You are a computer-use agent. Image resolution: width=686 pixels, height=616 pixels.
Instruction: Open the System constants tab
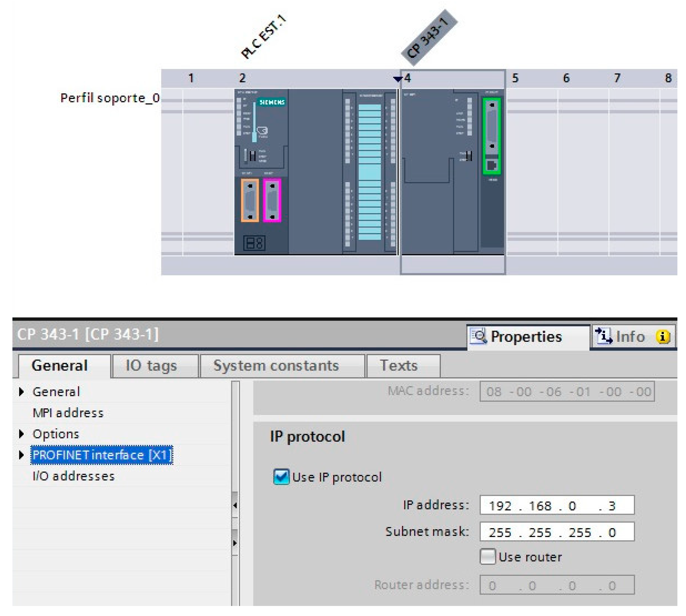pos(276,365)
